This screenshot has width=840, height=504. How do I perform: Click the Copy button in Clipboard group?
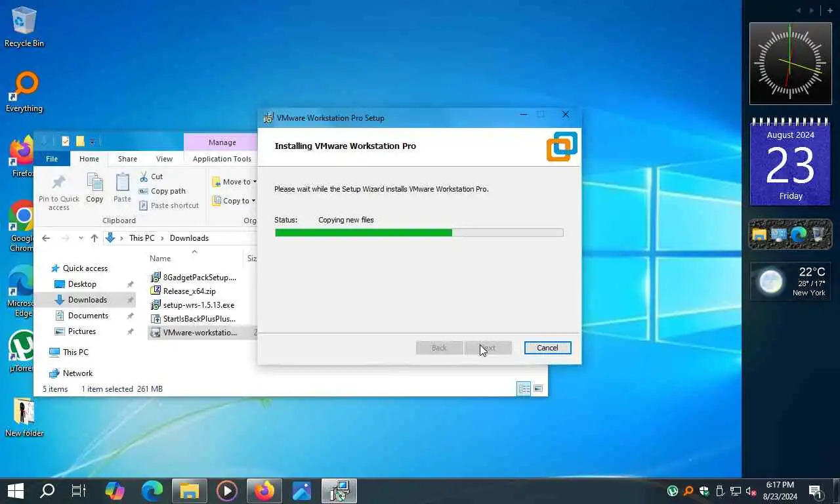coord(94,188)
